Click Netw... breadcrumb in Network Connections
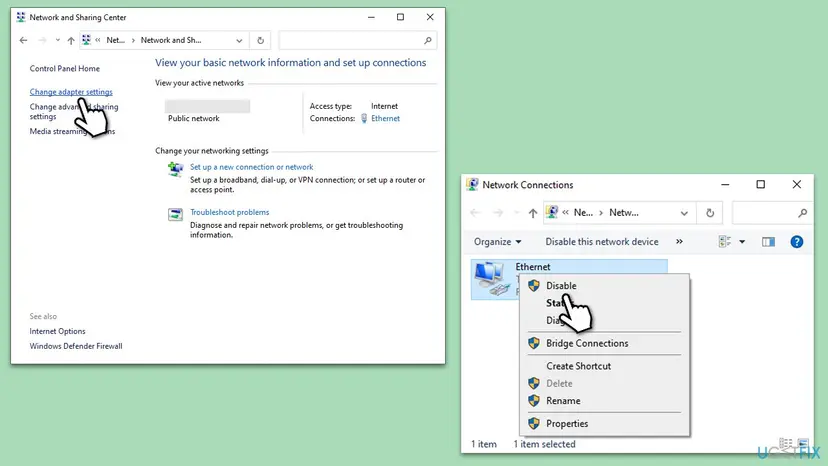 click(624, 212)
